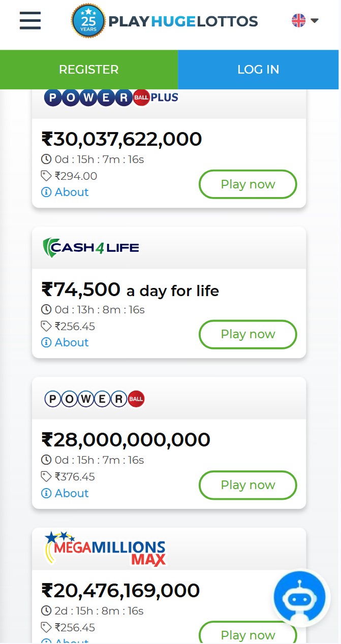The height and width of the screenshot is (644, 341).
Task: Play now on Cash4Life
Action: (247, 334)
